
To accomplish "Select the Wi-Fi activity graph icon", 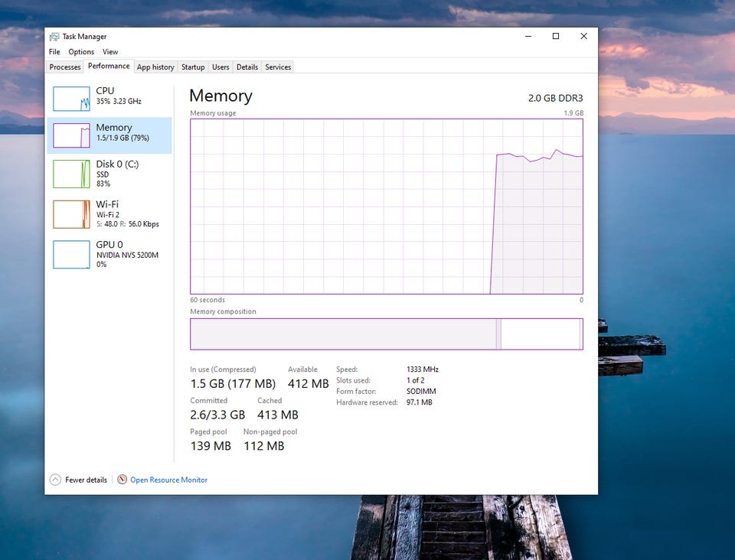I will point(71,214).
